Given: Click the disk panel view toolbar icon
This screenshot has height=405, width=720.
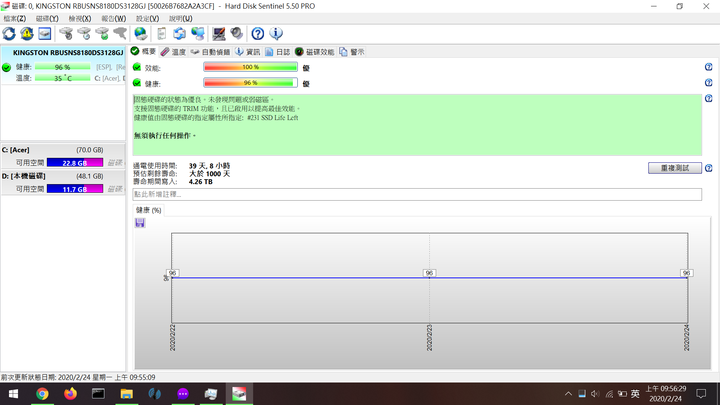Looking at the screenshot, I should click(45, 34).
